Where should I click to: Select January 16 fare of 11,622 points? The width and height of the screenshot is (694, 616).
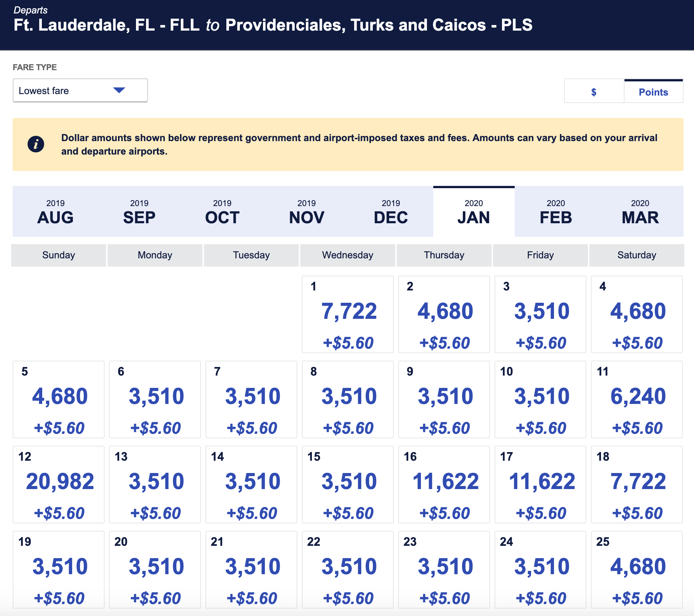(x=444, y=485)
